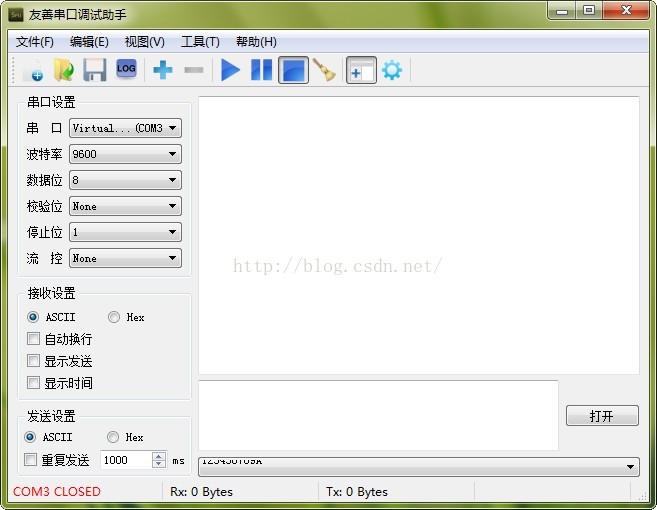The height and width of the screenshot is (510, 657).
Task: Click the new document icon in toolbar
Action: point(34,70)
